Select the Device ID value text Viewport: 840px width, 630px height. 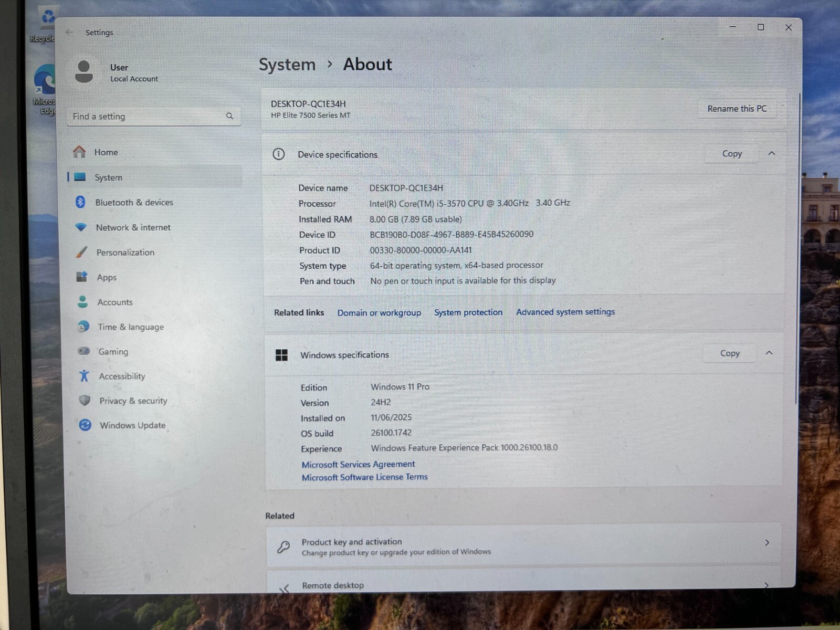click(x=451, y=235)
